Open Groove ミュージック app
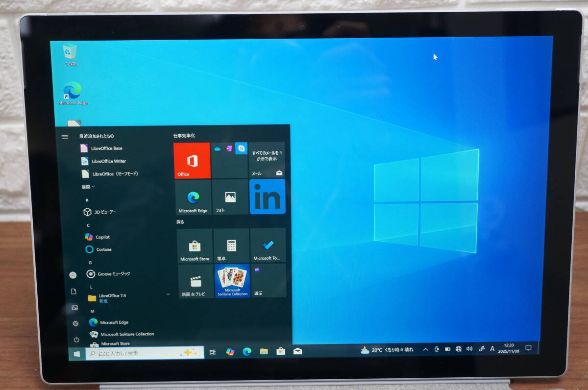This screenshot has width=588, height=390. 108,274
